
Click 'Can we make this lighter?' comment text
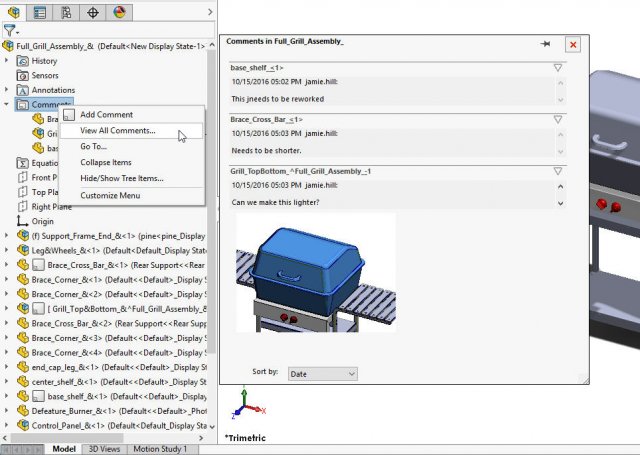(275, 202)
